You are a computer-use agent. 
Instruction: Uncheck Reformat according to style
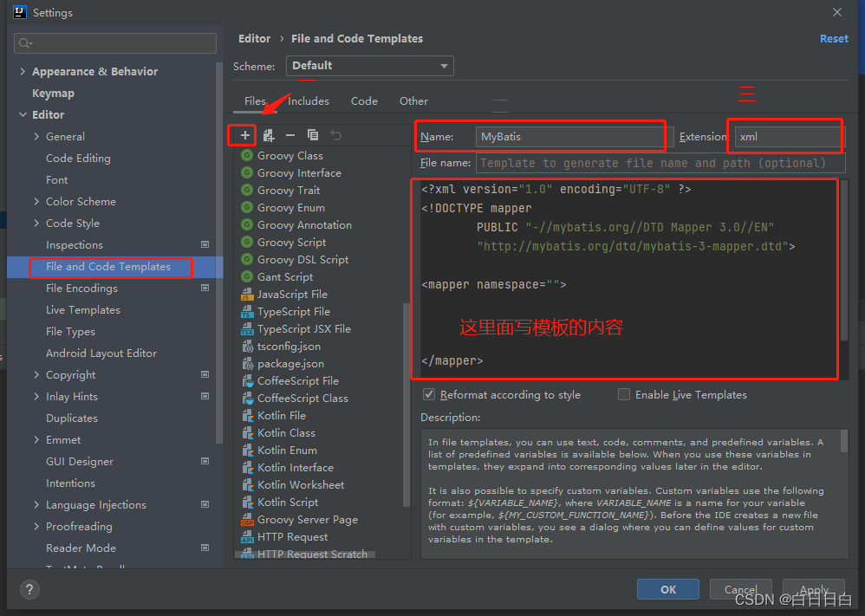click(428, 394)
